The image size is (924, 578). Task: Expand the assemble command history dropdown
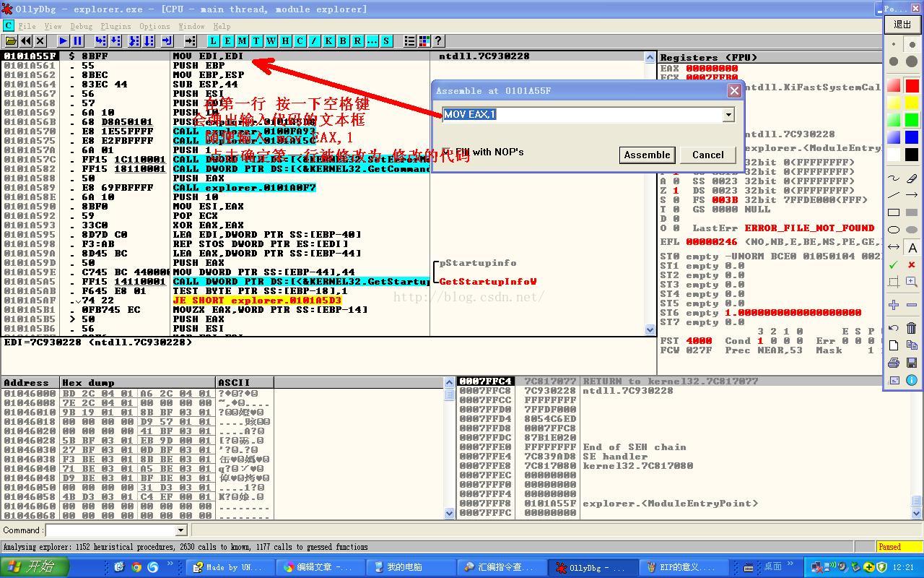728,115
